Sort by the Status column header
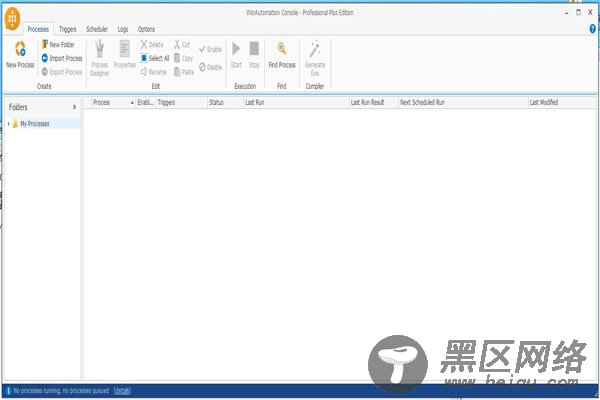This screenshot has width=600, height=400. click(x=226, y=102)
